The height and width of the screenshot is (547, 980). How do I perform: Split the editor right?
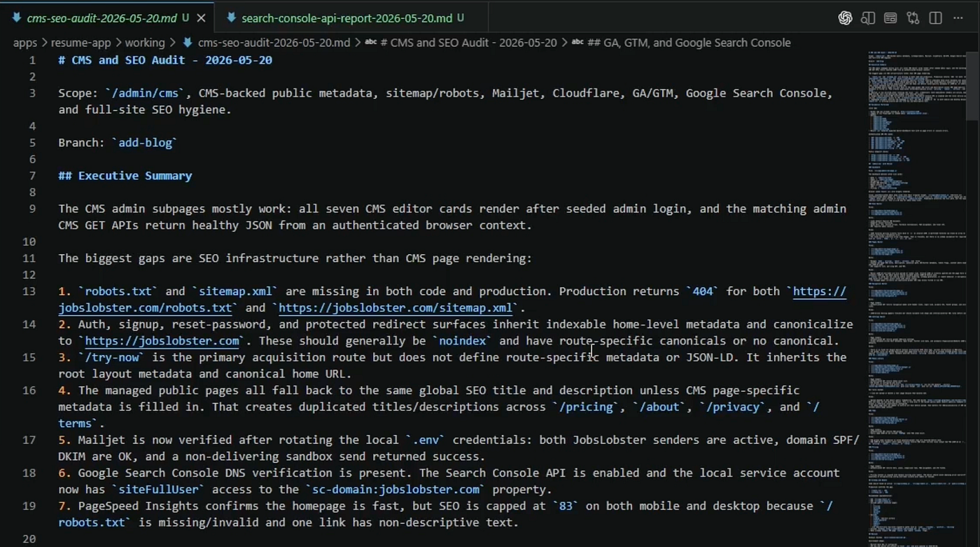(935, 18)
